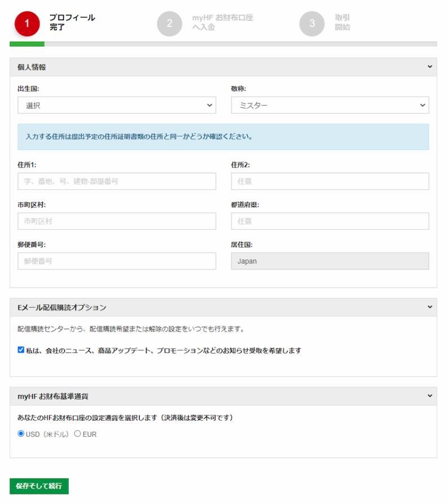Click the disabled 居住国 Japan field
448x504 pixels.
[330, 261]
